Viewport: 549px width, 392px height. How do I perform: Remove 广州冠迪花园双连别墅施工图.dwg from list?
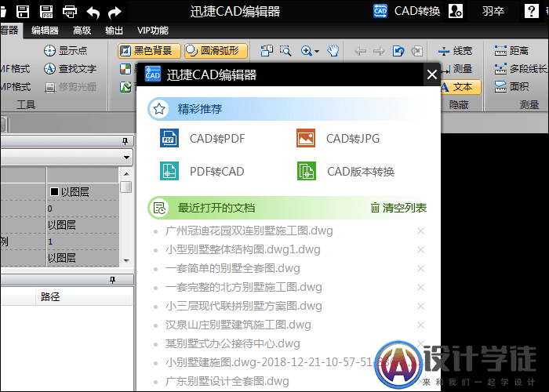pyautogui.click(x=420, y=231)
